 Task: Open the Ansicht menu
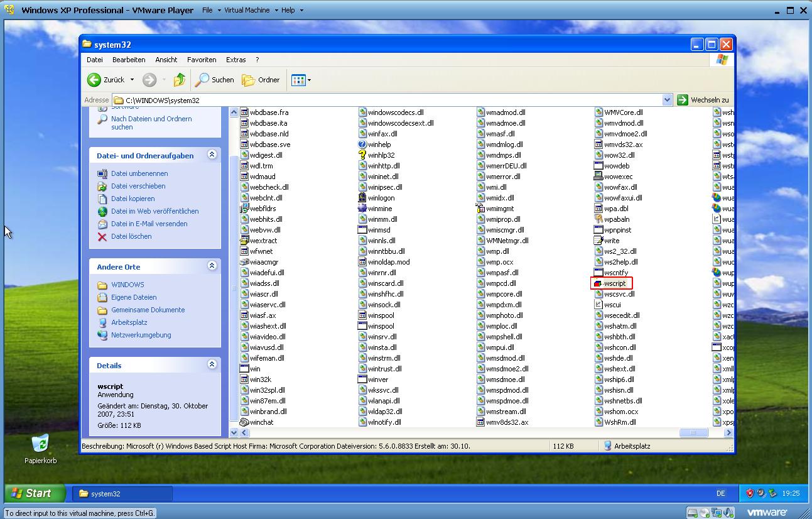pos(166,60)
